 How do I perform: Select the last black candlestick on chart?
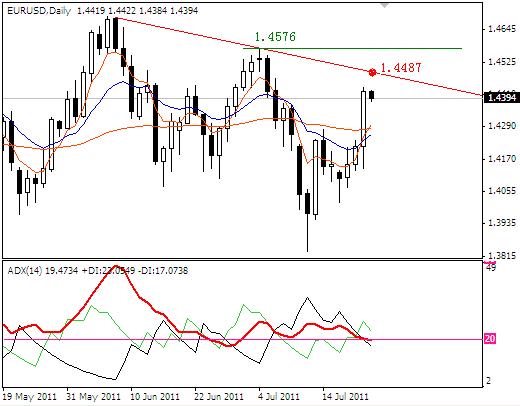(x=372, y=95)
